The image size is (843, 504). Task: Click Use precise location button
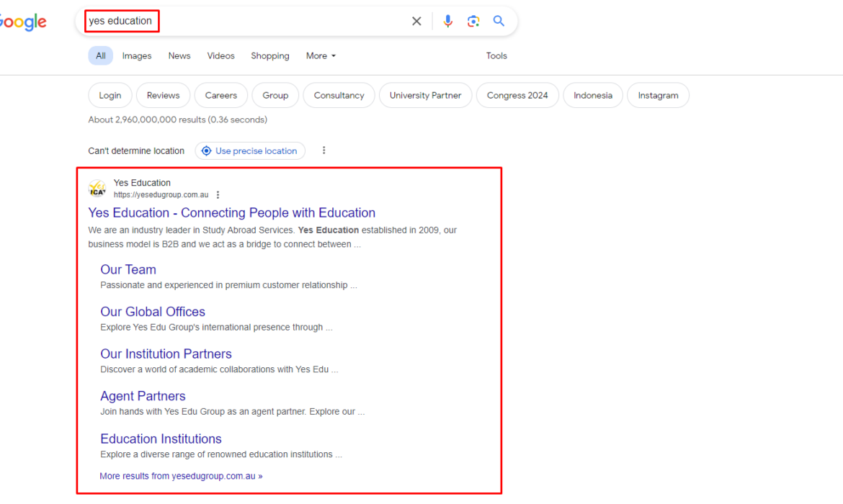[x=250, y=151]
